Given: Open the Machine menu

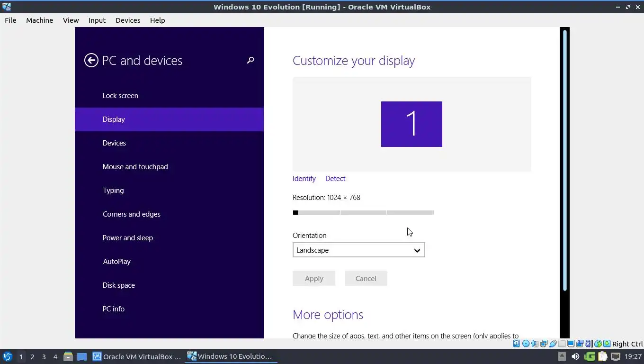Looking at the screenshot, I should [39, 20].
